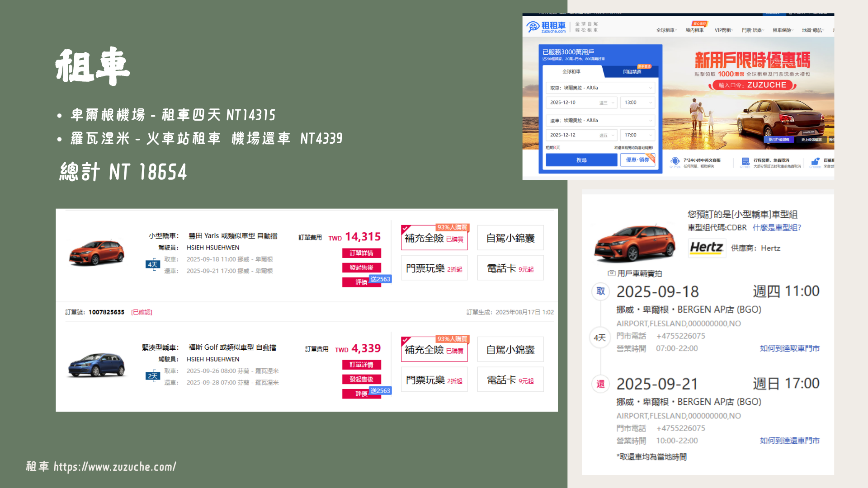Click the red 還 return circle icon
Screen dimensions: 868x488
pos(600,384)
